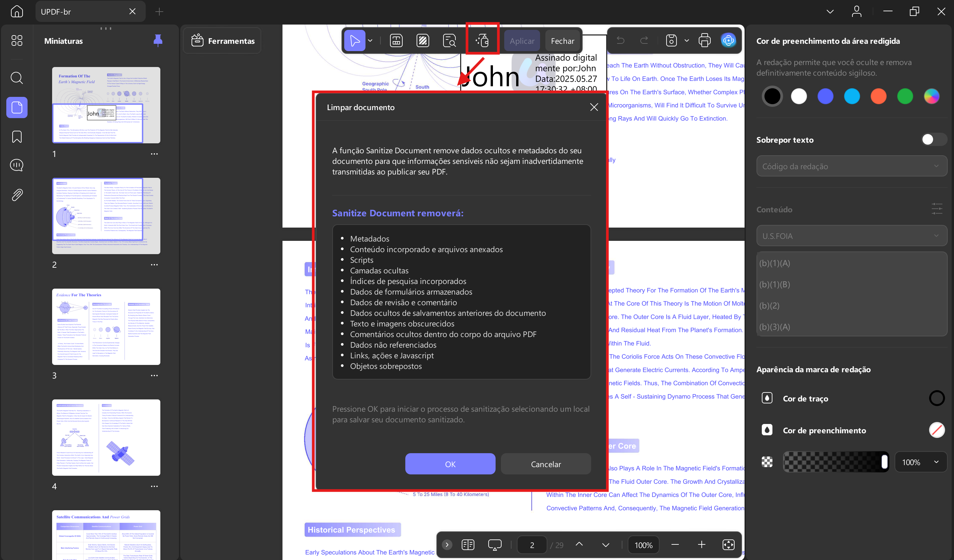Pick the white fill color swatch
This screenshot has height=560, width=954.
coord(799,96)
